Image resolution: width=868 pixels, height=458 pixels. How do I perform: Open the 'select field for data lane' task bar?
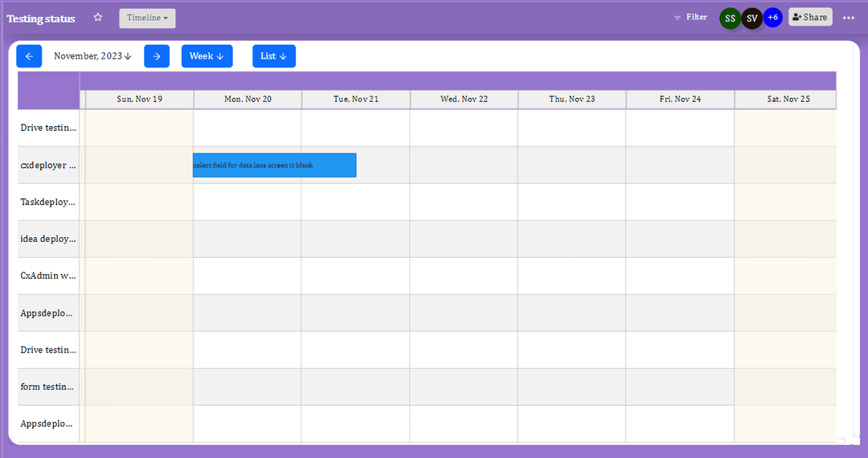pos(274,166)
